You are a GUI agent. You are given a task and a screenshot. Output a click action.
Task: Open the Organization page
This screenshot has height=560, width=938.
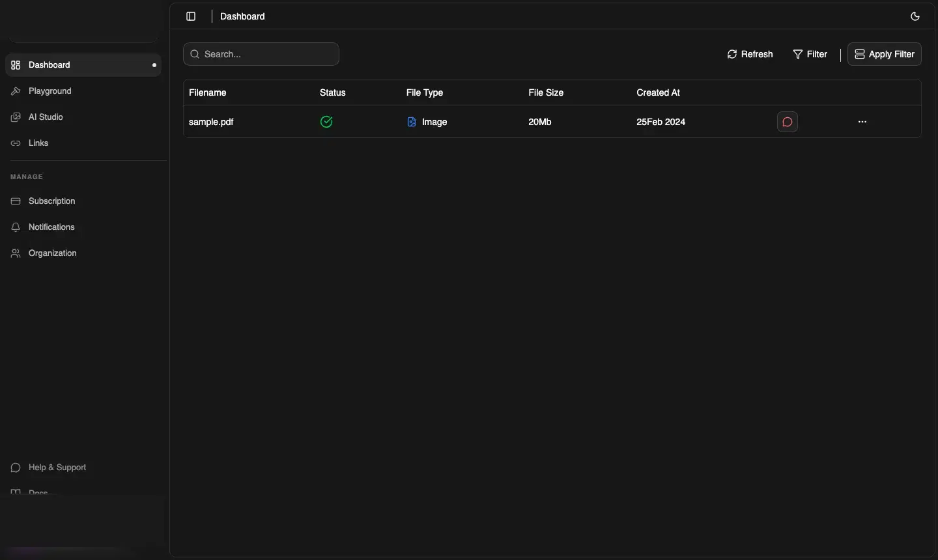(83, 253)
